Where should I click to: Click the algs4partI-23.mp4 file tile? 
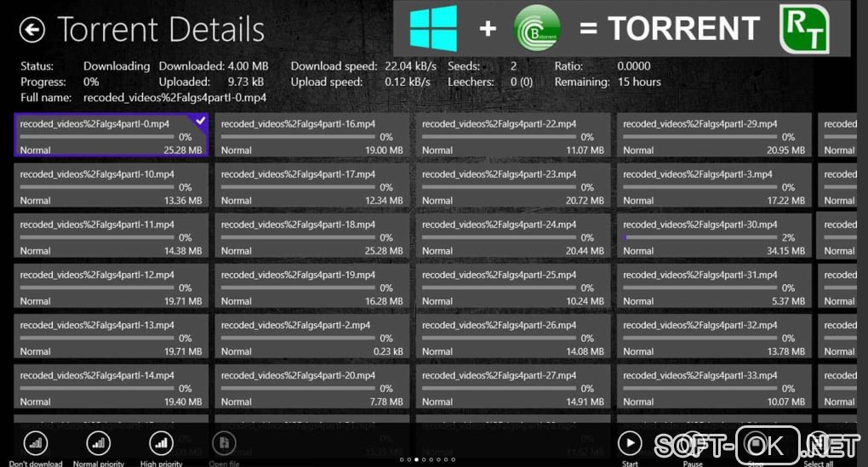(513, 186)
